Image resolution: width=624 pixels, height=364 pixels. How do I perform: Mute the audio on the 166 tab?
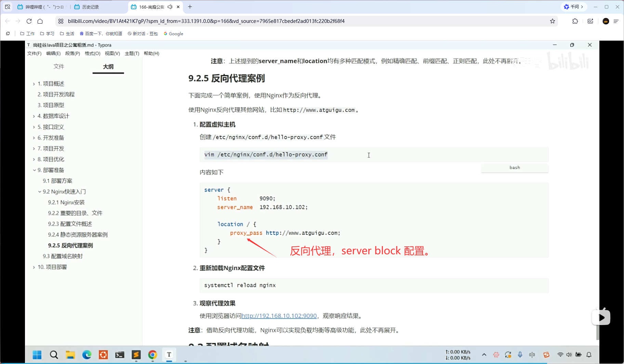170,7
